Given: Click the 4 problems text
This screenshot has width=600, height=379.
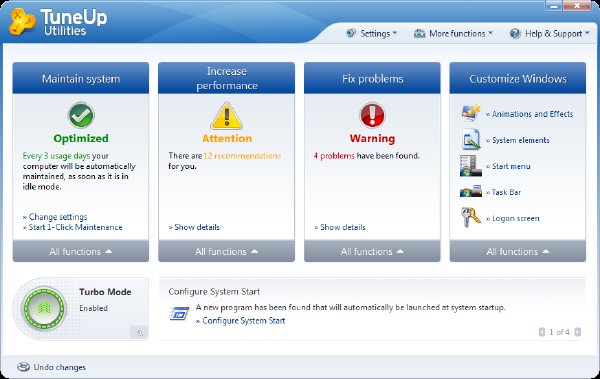Looking at the screenshot, I should (x=334, y=156).
